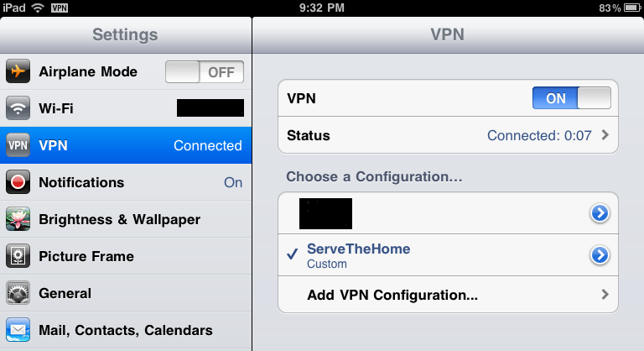Turn off the VPN switch

(x=572, y=98)
